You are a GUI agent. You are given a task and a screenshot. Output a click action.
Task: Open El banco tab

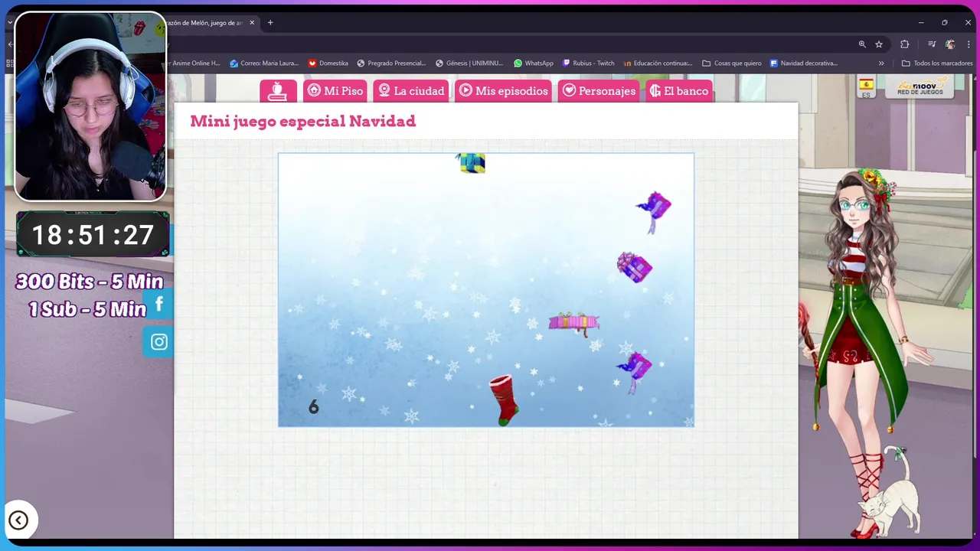[678, 91]
